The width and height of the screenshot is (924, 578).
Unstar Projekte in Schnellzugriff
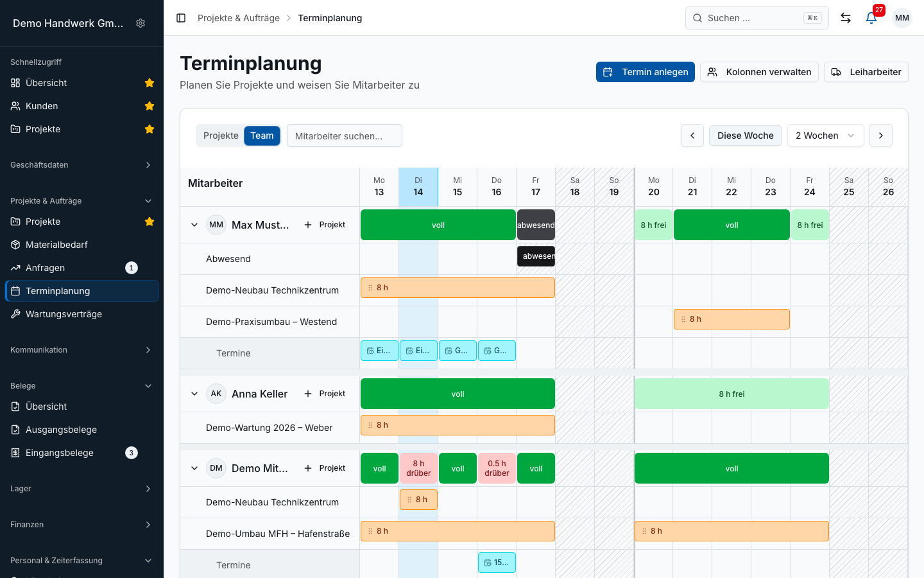[x=150, y=129]
